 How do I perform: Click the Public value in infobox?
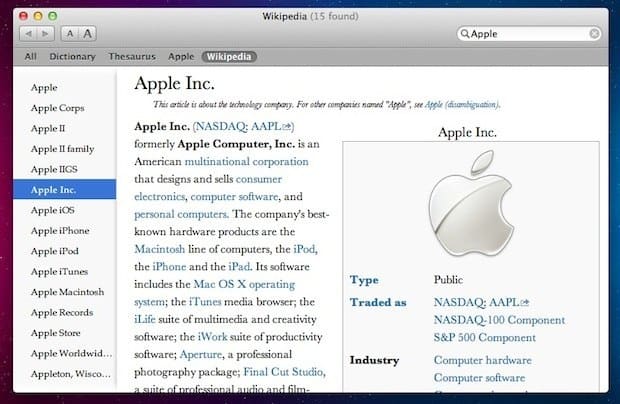point(448,280)
